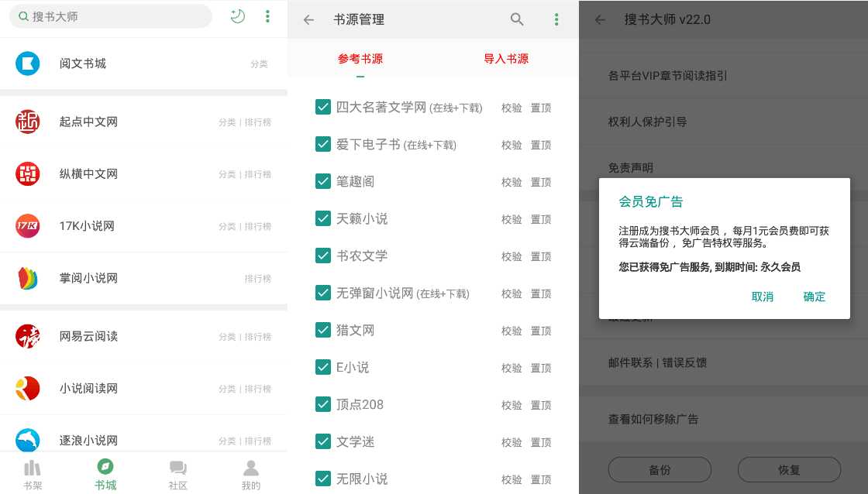The image size is (868, 494).
Task: Toggle night mode moon icon
Action: pos(237,16)
